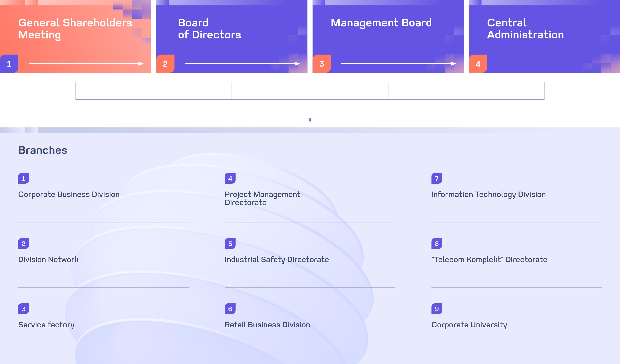
Task: Click the orange number 2 badge on Board of Directors
Action: click(165, 64)
